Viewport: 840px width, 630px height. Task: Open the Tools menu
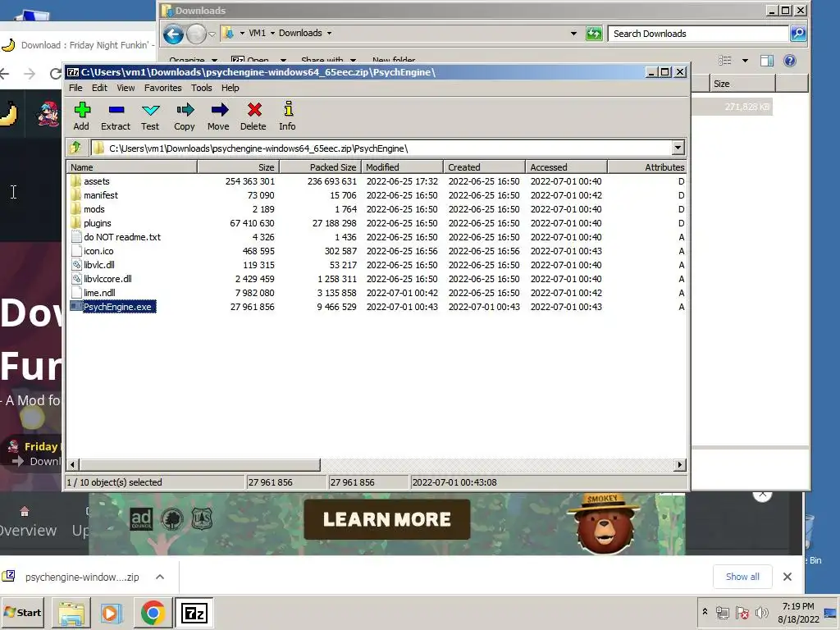202,88
